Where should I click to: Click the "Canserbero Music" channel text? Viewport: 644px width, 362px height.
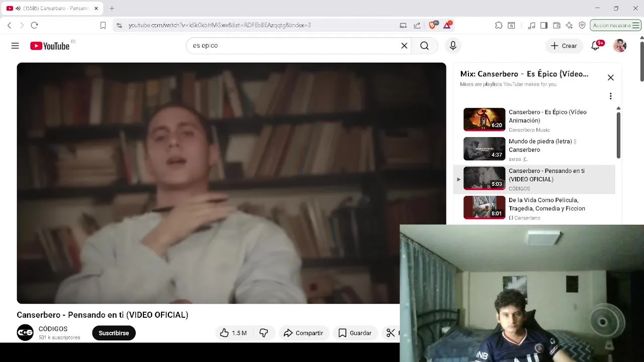(x=529, y=130)
